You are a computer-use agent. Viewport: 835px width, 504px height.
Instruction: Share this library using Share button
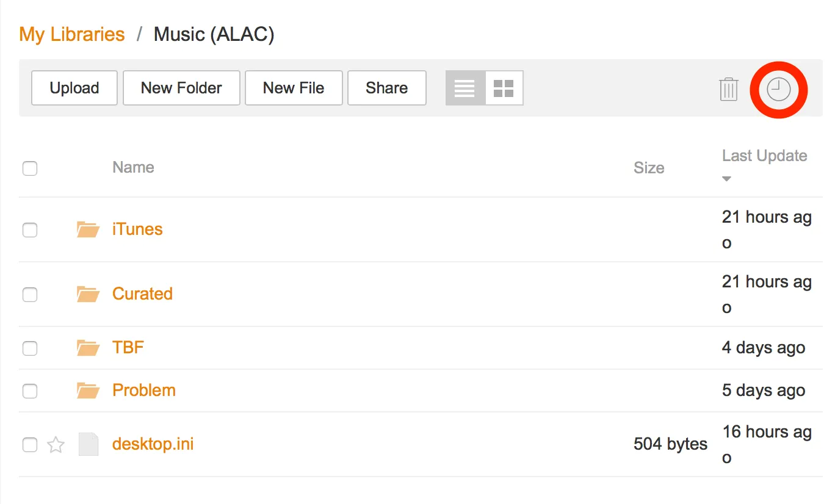pos(386,88)
